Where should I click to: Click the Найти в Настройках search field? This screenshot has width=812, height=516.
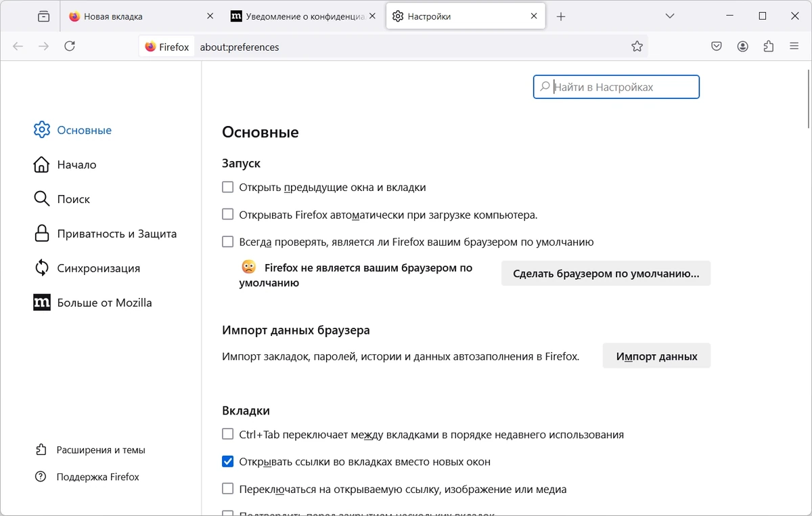pos(616,87)
